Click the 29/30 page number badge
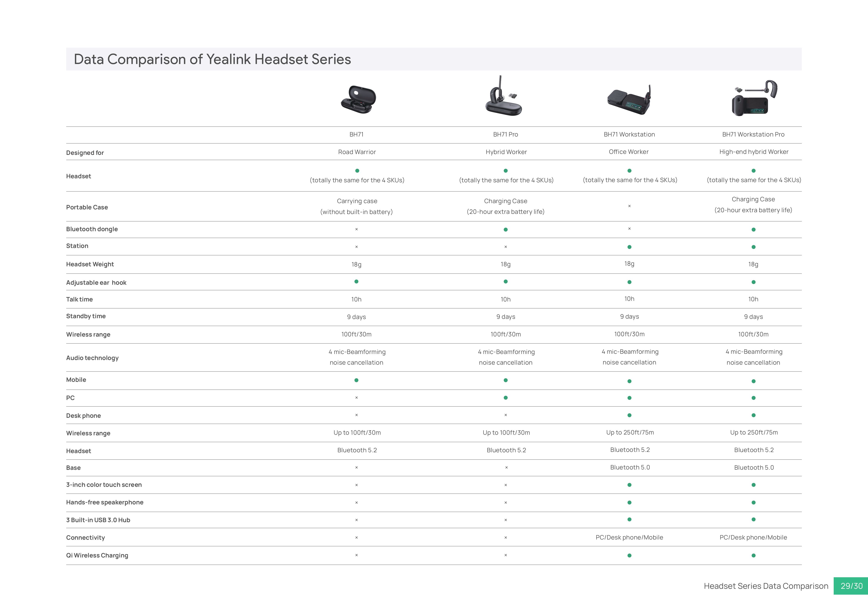868x613 pixels. tap(851, 586)
